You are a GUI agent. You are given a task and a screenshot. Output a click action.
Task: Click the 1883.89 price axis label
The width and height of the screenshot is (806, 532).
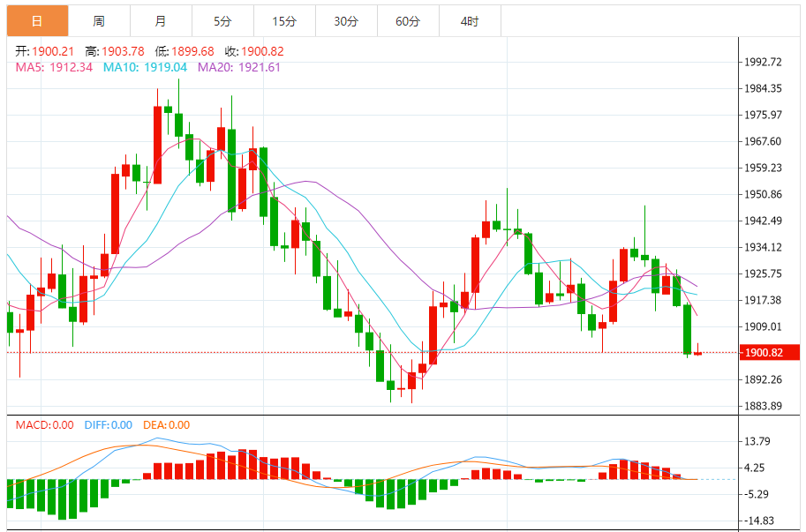pos(764,406)
